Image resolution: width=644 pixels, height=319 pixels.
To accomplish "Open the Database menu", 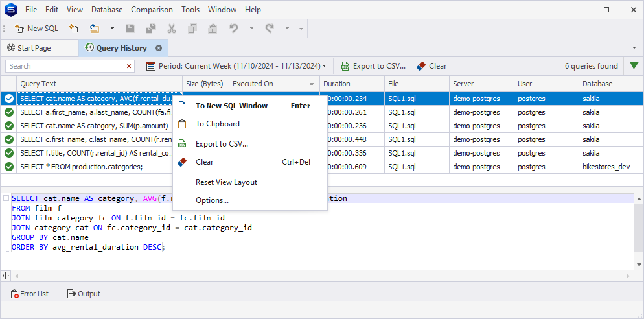I will point(107,10).
